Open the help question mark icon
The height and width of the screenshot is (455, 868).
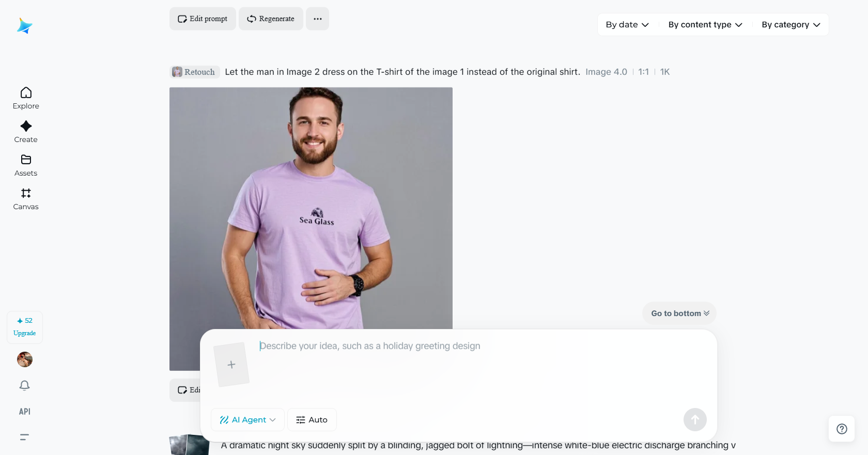[842, 429]
